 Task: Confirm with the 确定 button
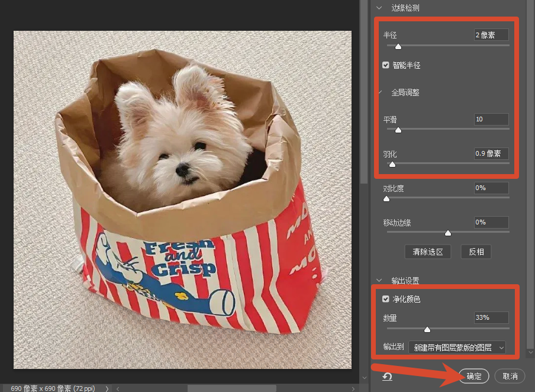tap(474, 376)
